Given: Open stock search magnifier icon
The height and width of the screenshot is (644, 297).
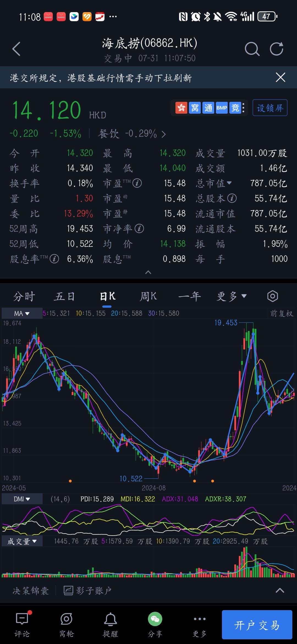Looking at the screenshot, I should click(252, 49).
